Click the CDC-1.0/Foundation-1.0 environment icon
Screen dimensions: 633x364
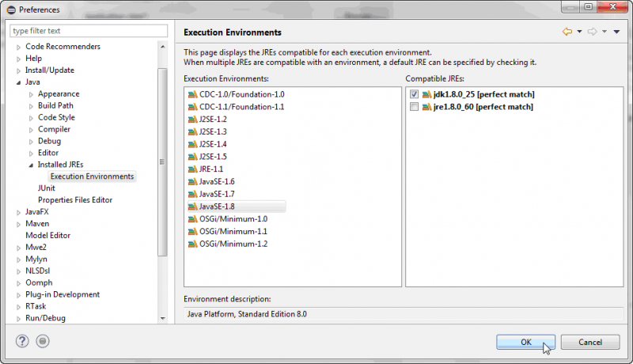pyautogui.click(x=192, y=94)
